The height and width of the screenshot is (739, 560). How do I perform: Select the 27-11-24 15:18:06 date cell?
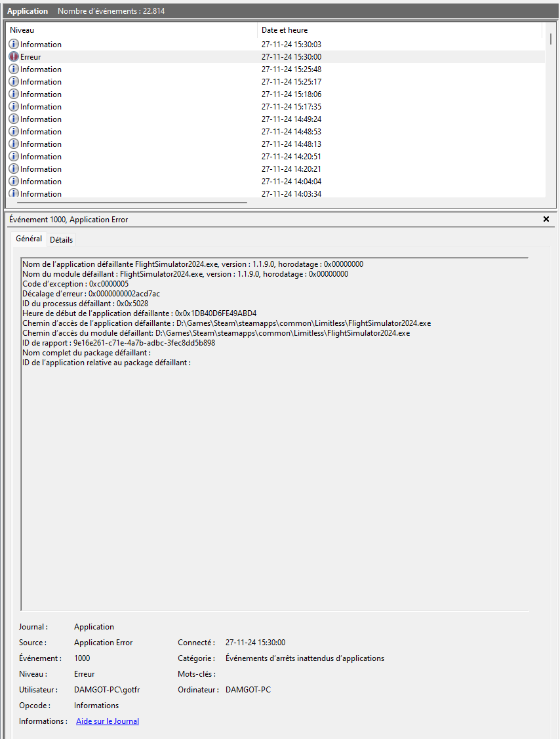[x=291, y=94]
